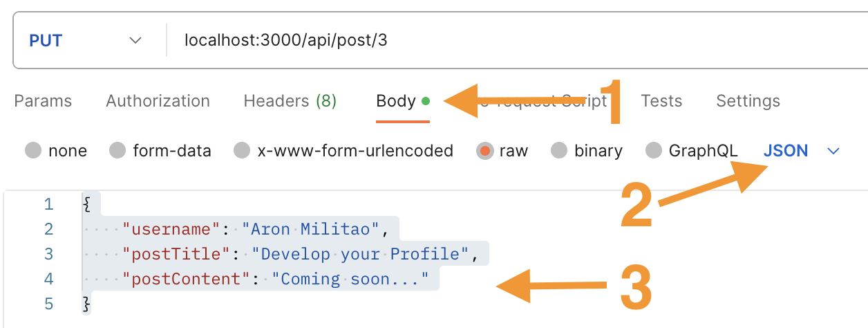Image resolution: width=868 pixels, height=328 pixels.
Task: Choose the form-data radio option
Action: coord(118,151)
